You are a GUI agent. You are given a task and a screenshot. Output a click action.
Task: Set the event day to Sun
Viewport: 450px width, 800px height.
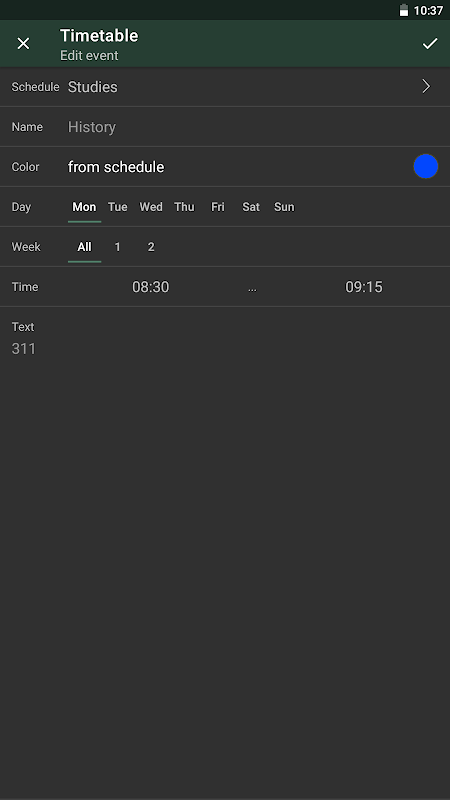284,207
